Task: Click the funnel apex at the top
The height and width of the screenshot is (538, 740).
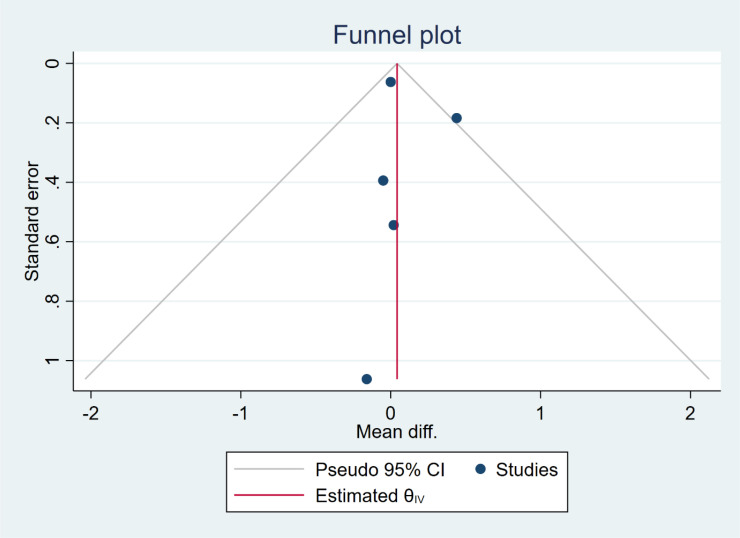Action: tap(398, 63)
